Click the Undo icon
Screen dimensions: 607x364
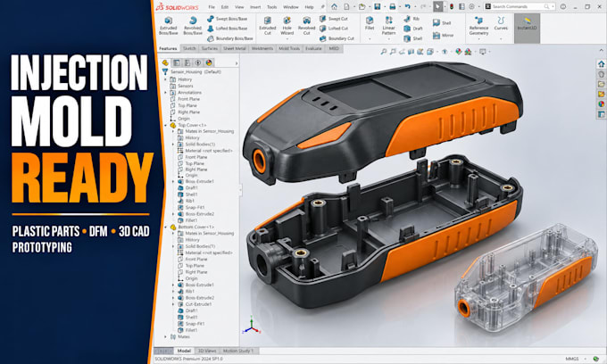[x=407, y=6]
